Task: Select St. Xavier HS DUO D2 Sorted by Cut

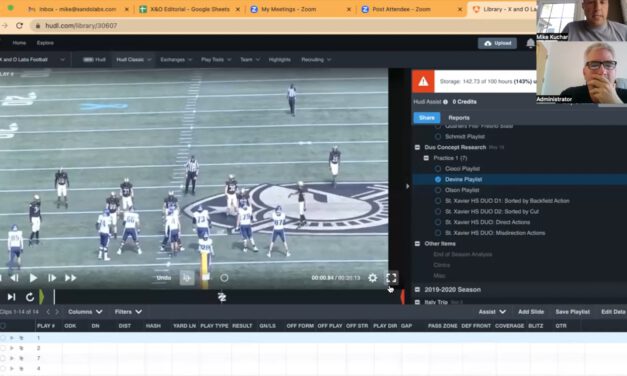Action: (438, 212)
